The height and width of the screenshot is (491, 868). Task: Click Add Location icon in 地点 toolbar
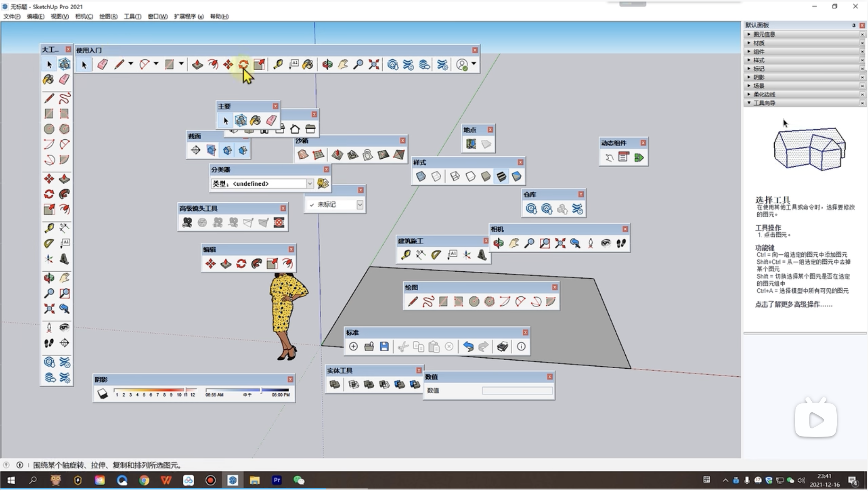pyautogui.click(x=471, y=144)
